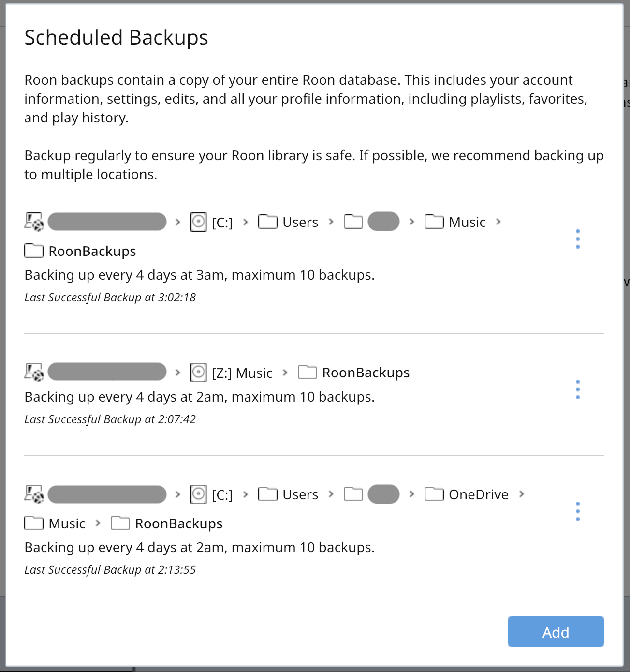The height and width of the screenshot is (672, 630).
Task: Open options menu for Z: Music backup
Action: (x=577, y=389)
